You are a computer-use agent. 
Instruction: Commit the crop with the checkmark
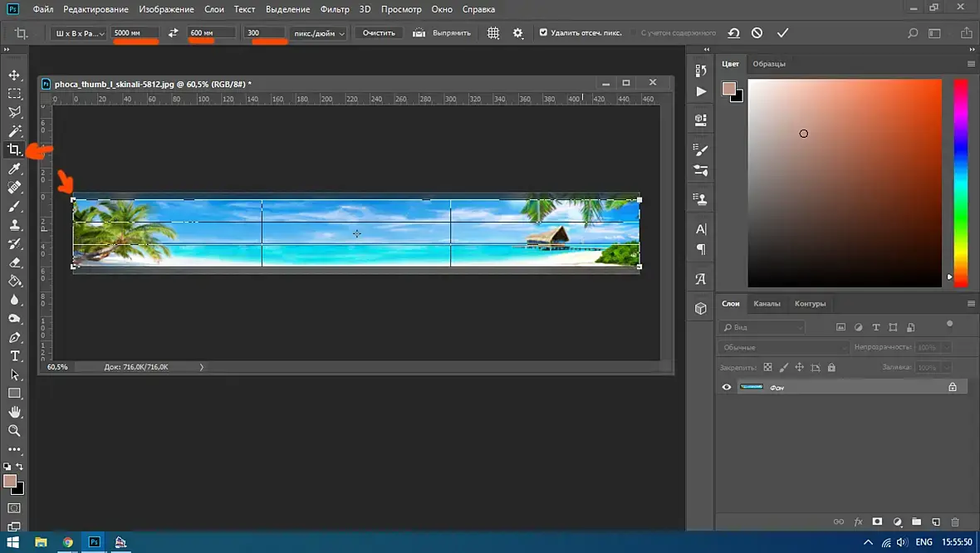[782, 33]
